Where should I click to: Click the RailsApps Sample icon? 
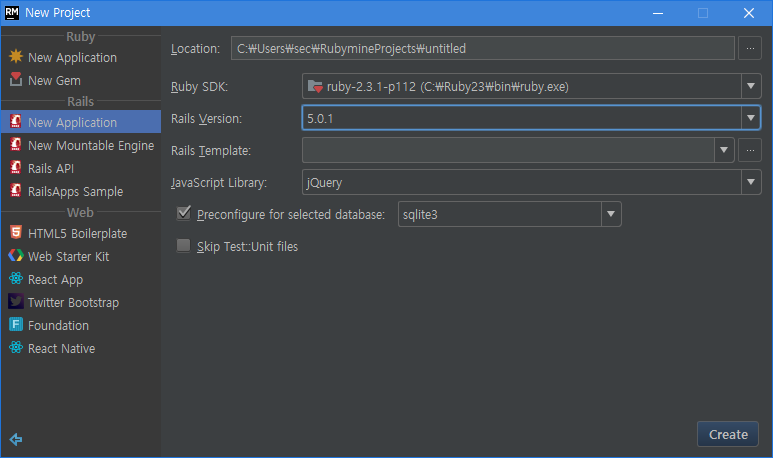(x=16, y=190)
